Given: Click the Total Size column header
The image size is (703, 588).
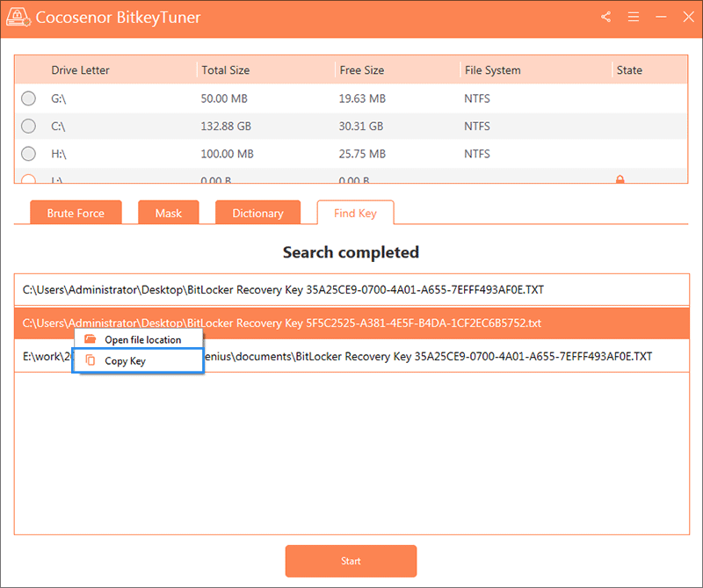Looking at the screenshot, I should (226, 70).
